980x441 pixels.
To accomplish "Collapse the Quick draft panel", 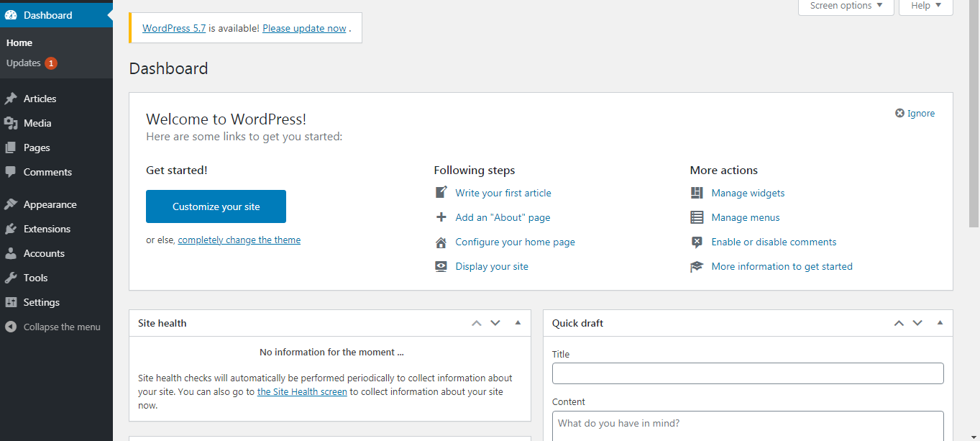I will coord(940,323).
